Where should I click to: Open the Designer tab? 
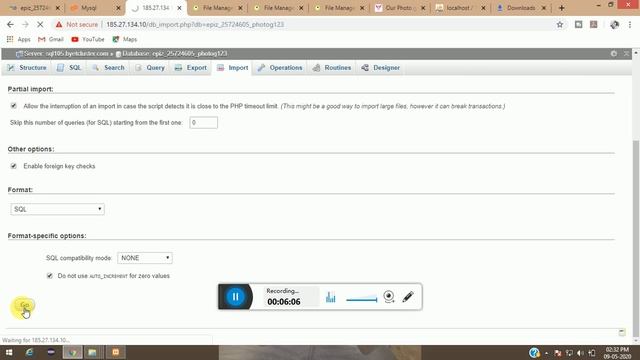click(x=381, y=68)
